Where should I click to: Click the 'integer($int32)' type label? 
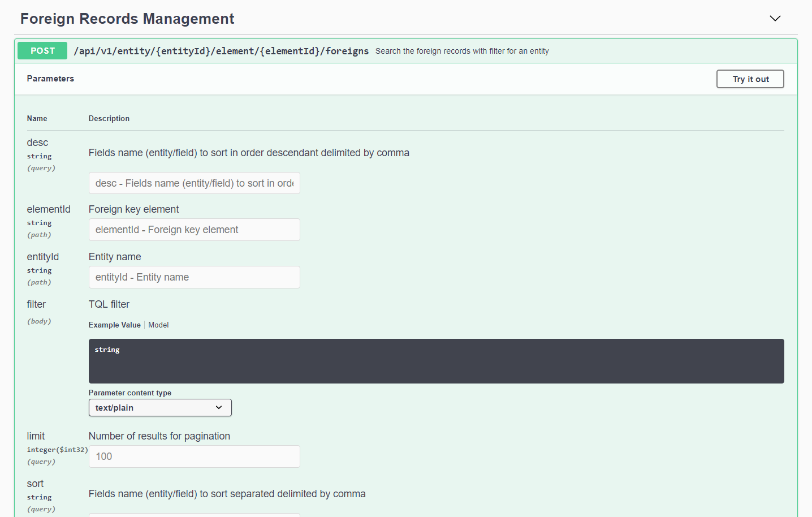point(57,450)
